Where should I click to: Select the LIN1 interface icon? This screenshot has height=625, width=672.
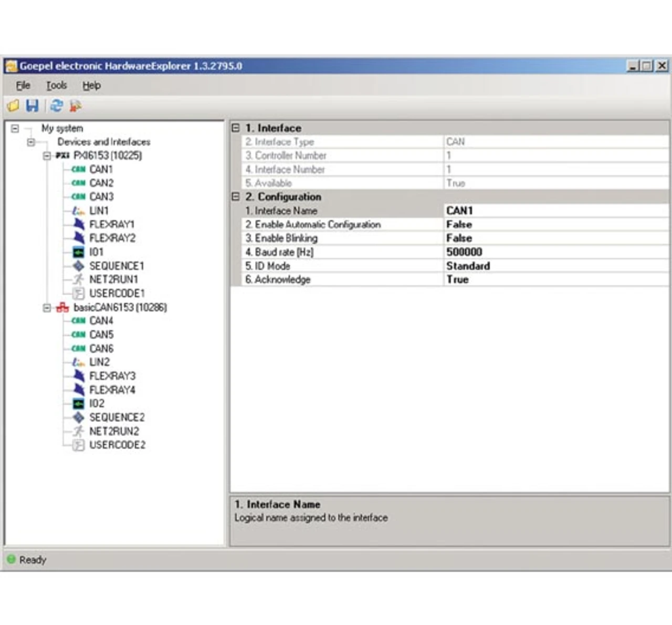tap(78, 211)
